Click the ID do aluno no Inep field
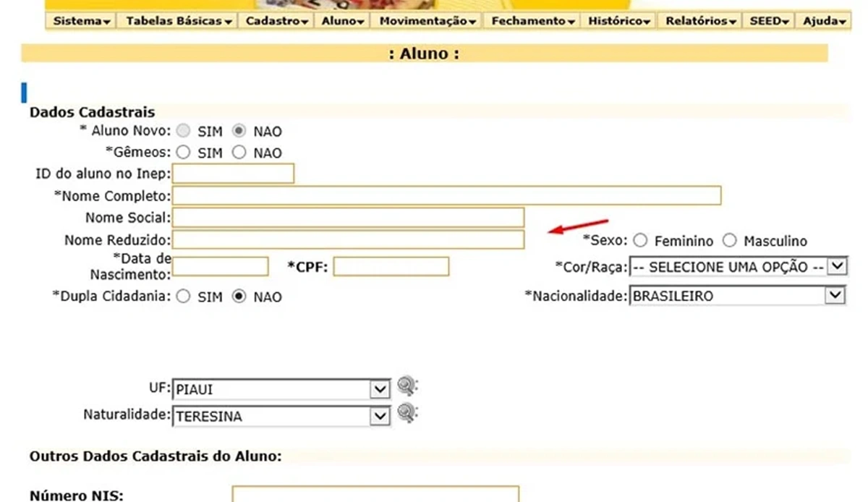Viewport: 868px width, 502px height. click(x=233, y=174)
